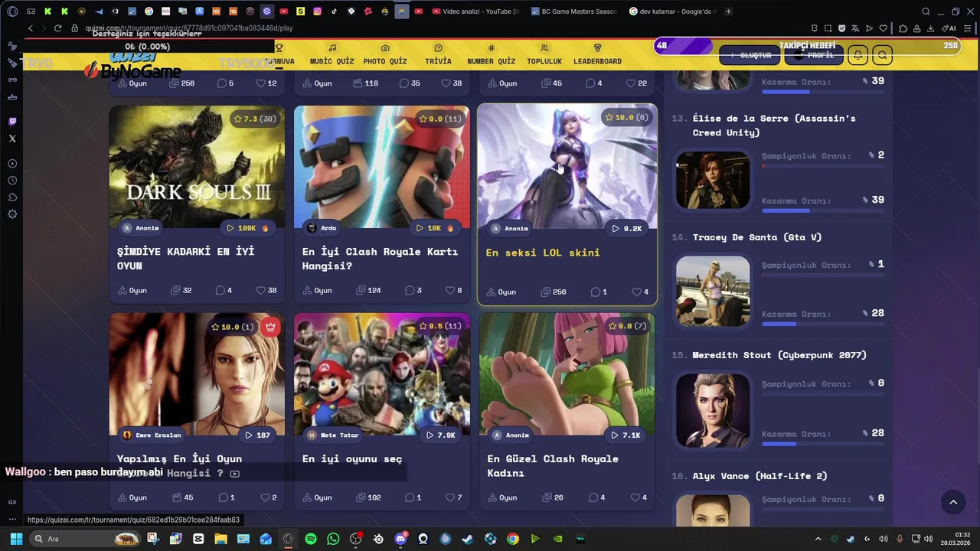This screenshot has width=980, height=551.
Task: Click 'Alyx Vance (Half-Life 2)' ranking title
Action: (x=759, y=476)
